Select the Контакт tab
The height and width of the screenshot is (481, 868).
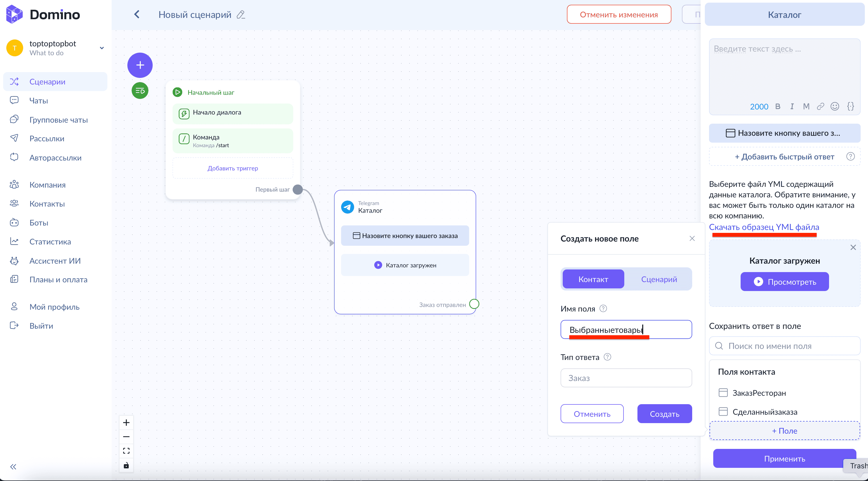click(593, 279)
